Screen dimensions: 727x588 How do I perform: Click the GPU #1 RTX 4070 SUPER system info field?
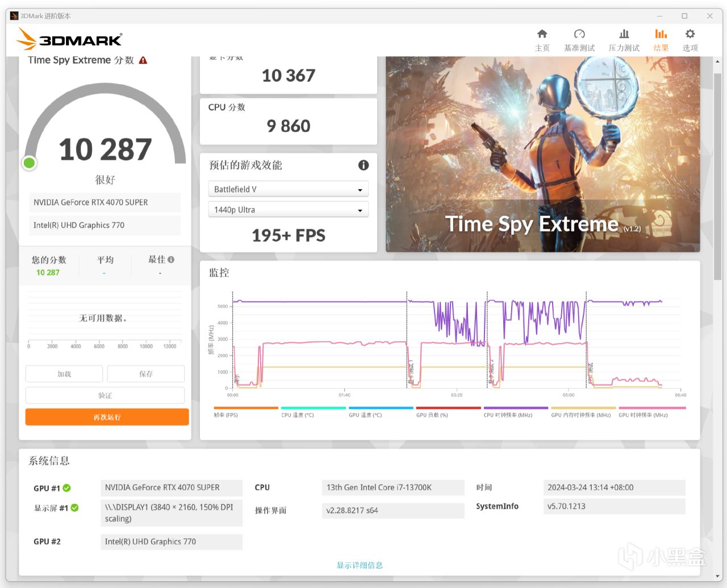tap(172, 487)
